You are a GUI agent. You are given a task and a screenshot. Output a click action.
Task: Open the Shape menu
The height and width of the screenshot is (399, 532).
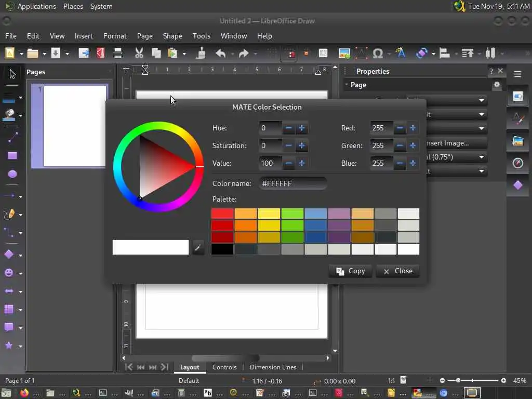pyautogui.click(x=172, y=36)
